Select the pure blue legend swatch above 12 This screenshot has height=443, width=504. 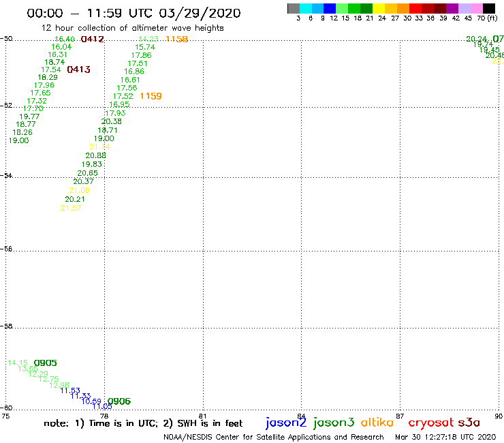tap(330, 8)
